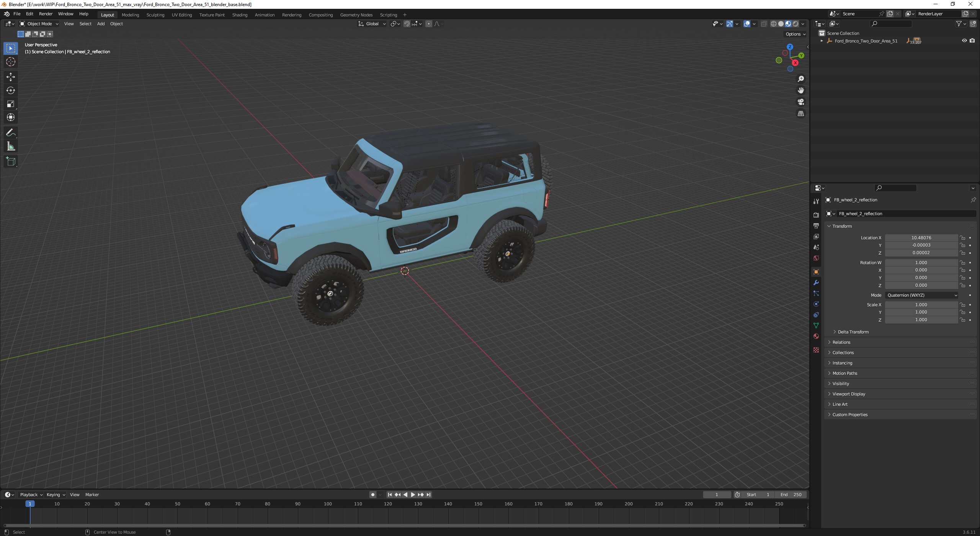Image resolution: width=980 pixels, height=536 pixels.
Task: Toggle X-Ray mode in viewport header
Action: [x=764, y=24]
